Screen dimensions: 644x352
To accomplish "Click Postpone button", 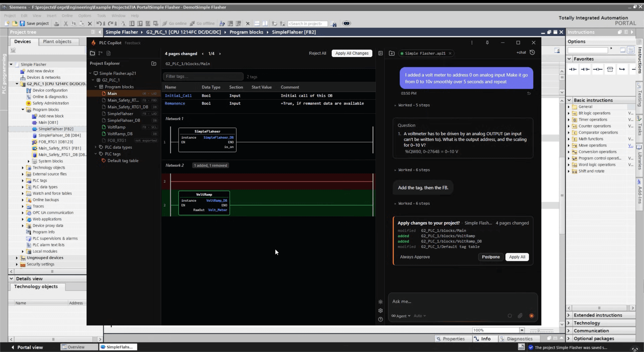I will 491,257.
